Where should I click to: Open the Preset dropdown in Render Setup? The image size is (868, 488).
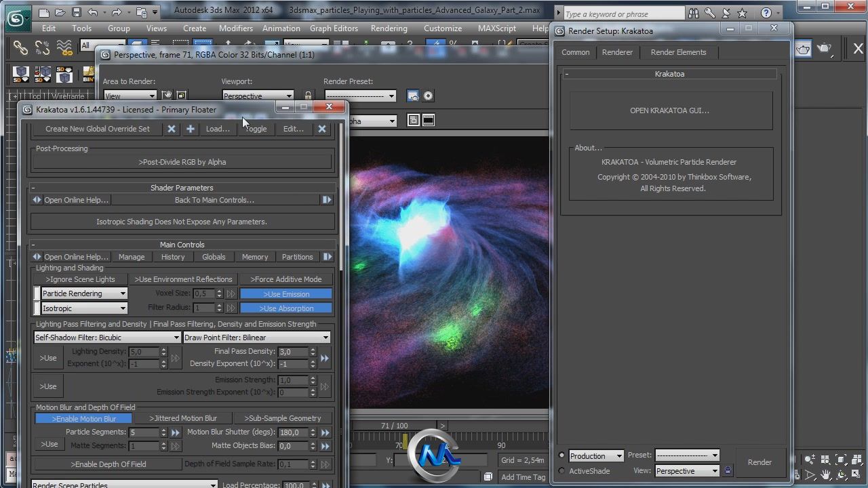[x=687, y=455]
